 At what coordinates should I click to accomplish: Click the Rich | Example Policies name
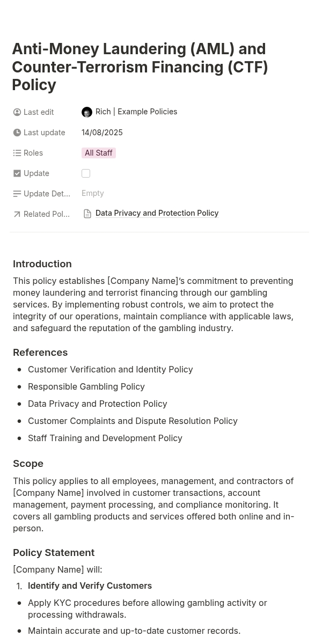136,112
